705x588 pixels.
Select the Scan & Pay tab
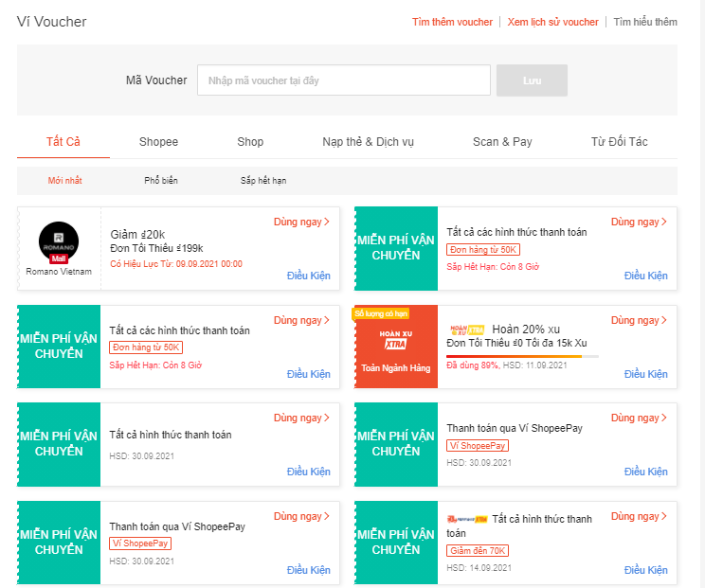tap(502, 142)
